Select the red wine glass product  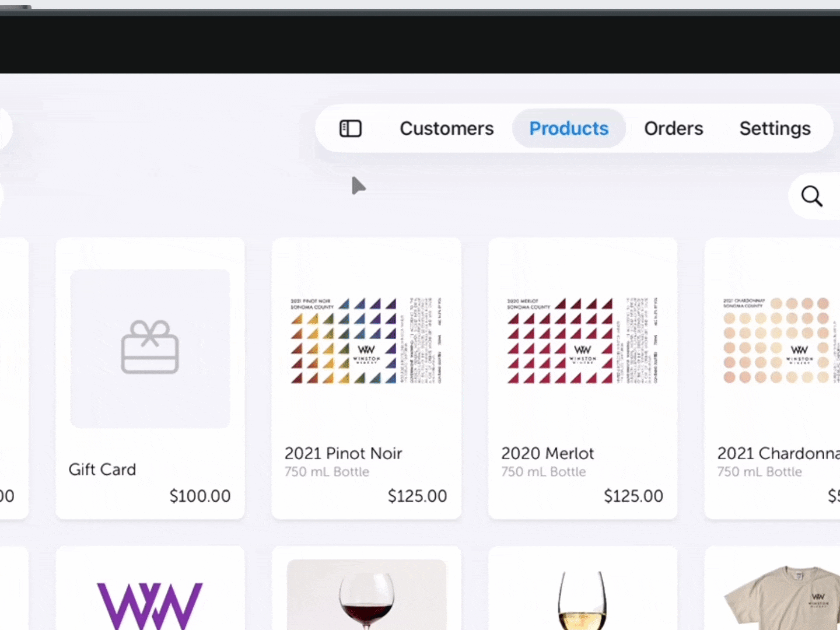(366, 589)
